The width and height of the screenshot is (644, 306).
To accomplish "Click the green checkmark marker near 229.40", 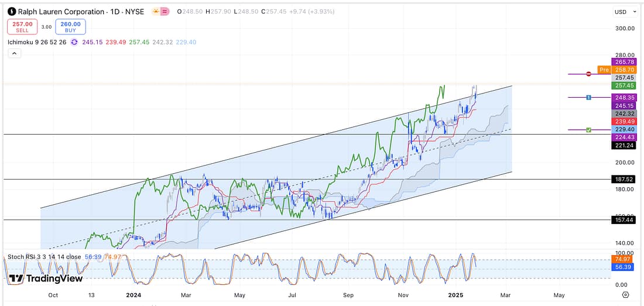I will point(588,129).
